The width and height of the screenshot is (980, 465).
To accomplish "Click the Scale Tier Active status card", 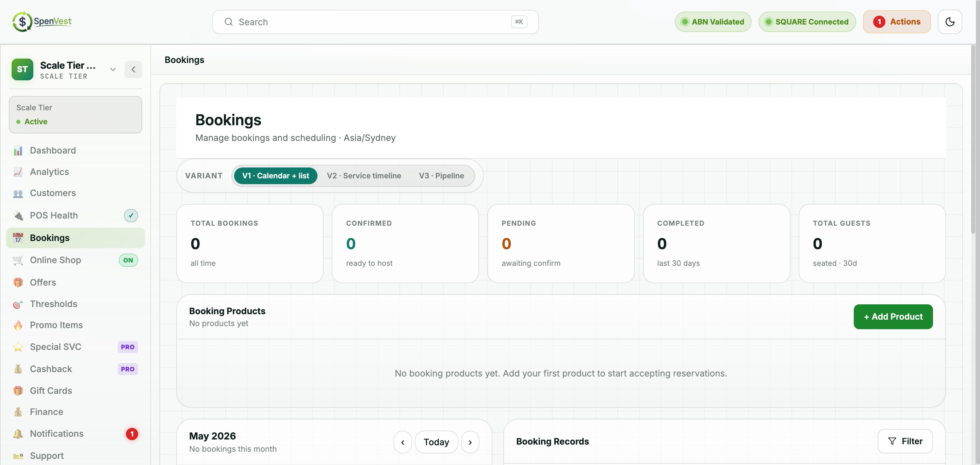I will point(75,114).
